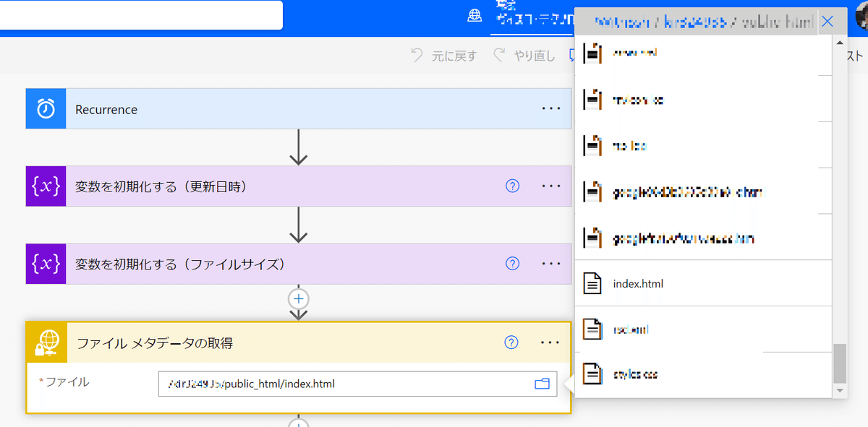Screen dimensions: 868x427
Task: Click the file picker scrollbar thumb
Action: coord(839,363)
